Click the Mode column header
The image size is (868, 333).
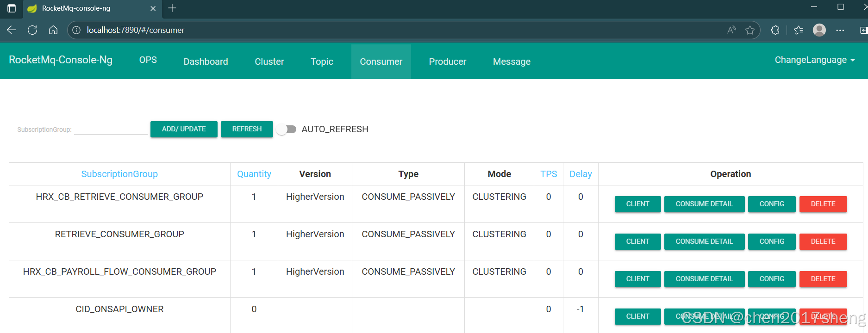499,174
